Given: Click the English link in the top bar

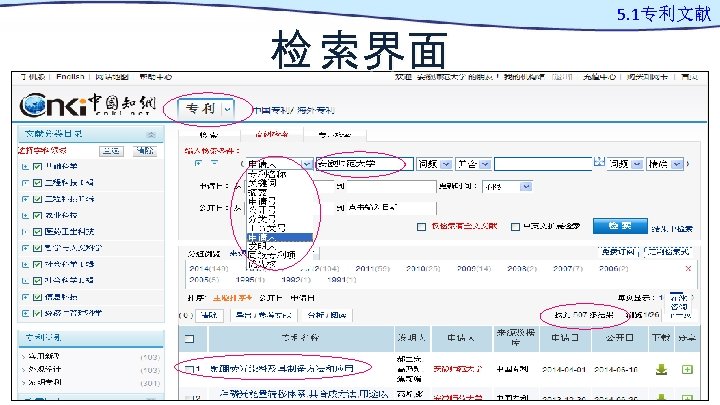Looking at the screenshot, I should 70,77.
